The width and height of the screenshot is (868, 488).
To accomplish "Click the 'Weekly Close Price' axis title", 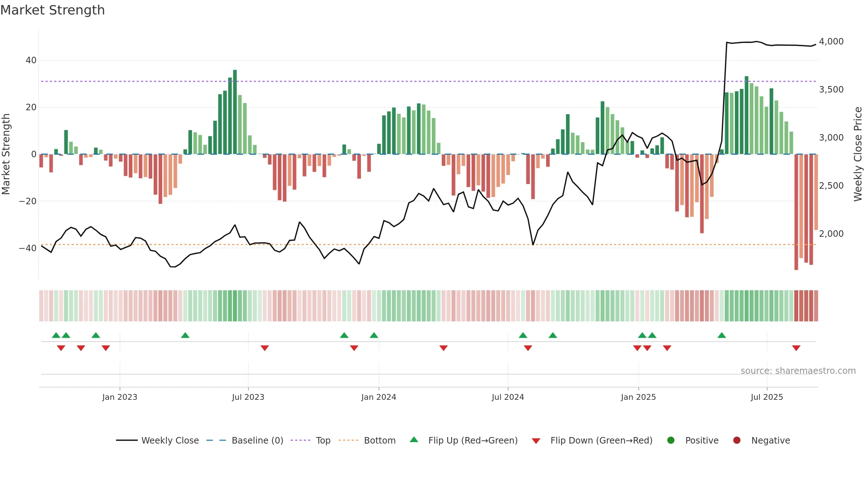I will pos(858,154).
